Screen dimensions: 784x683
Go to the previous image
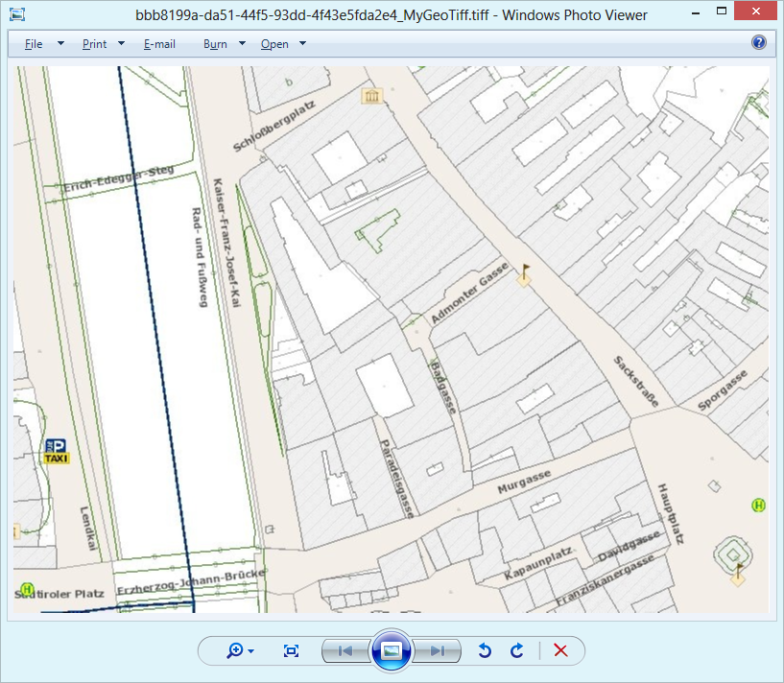pos(344,650)
